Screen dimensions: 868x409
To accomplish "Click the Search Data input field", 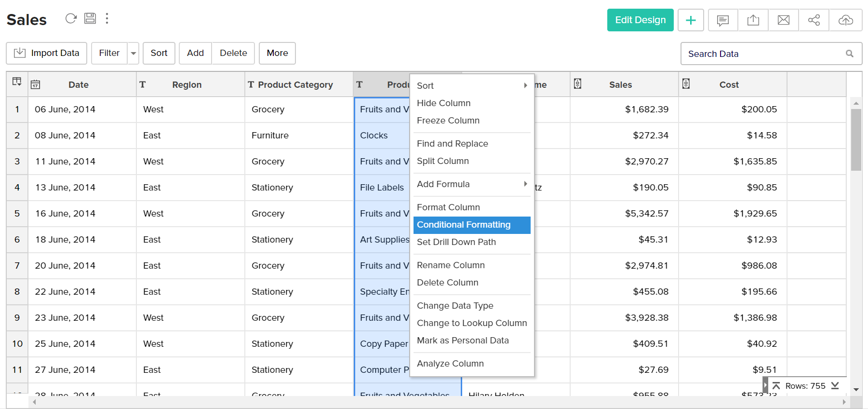I will (x=764, y=54).
